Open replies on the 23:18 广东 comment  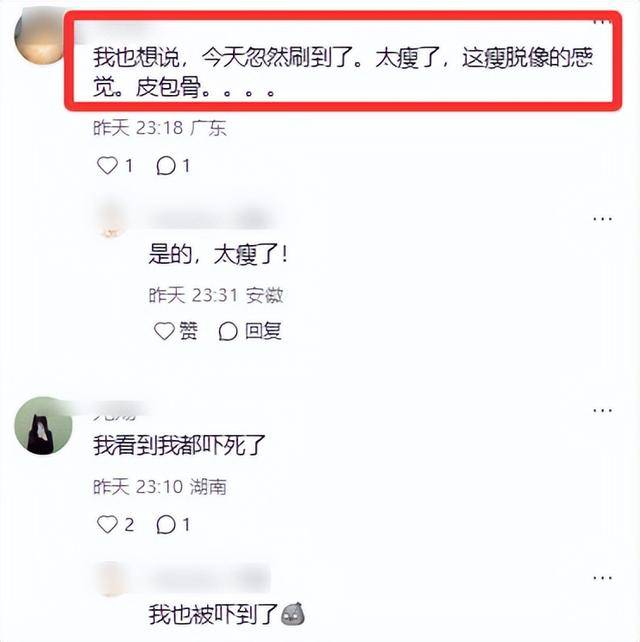point(166,166)
